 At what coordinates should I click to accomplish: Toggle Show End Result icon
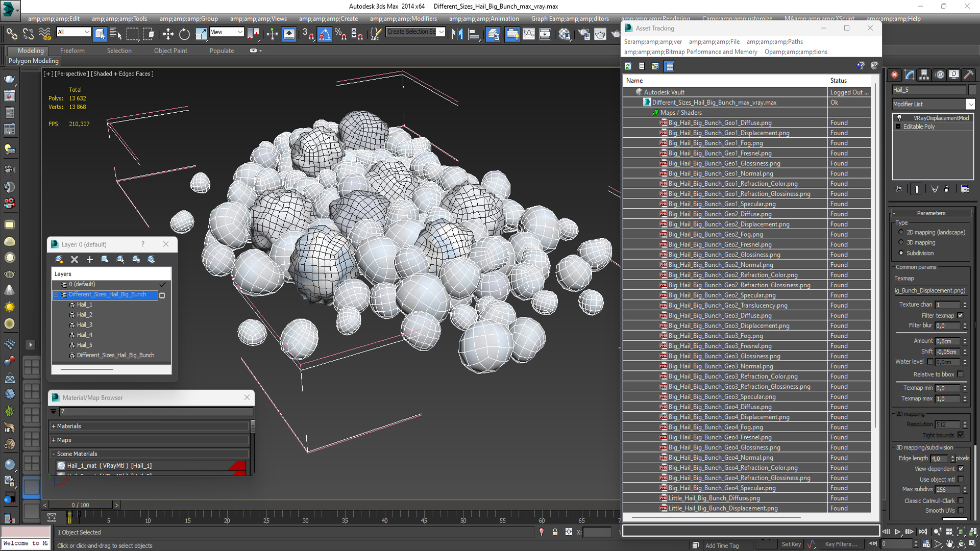917,189
